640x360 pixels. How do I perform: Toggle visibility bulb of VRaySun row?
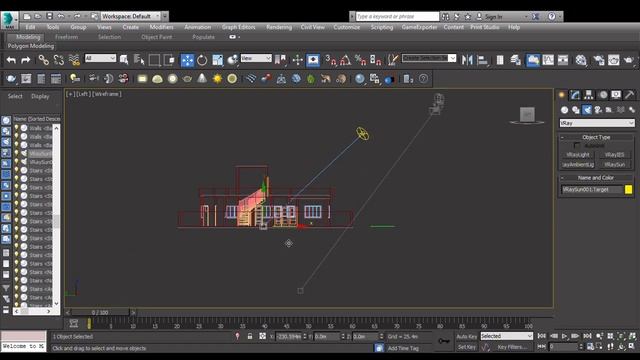(x=17, y=162)
